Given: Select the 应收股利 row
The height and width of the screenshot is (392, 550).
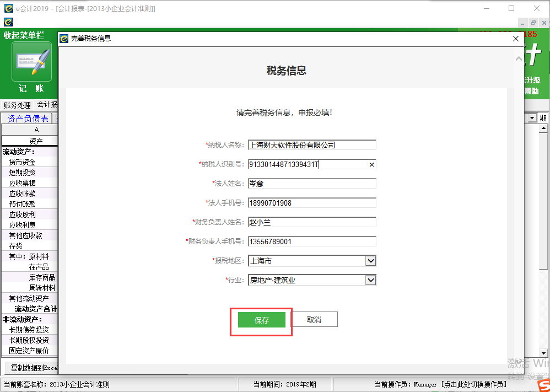Looking at the screenshot, I should (30, 214).
